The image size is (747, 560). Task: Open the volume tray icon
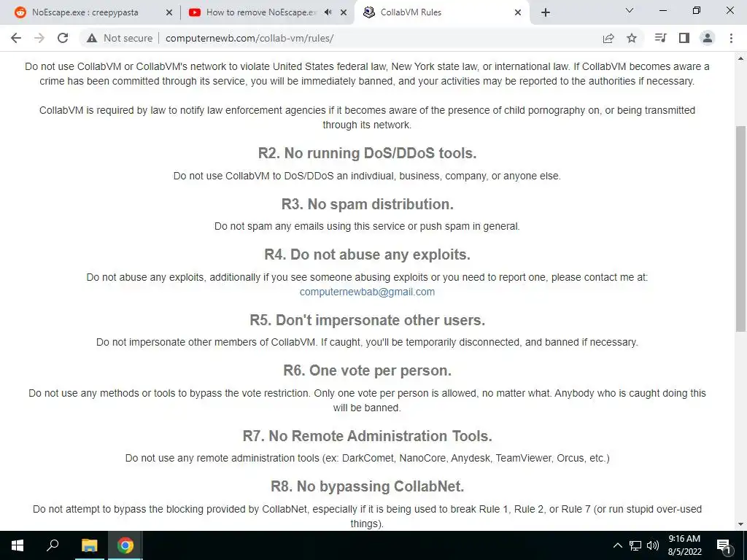pos(653,545)
